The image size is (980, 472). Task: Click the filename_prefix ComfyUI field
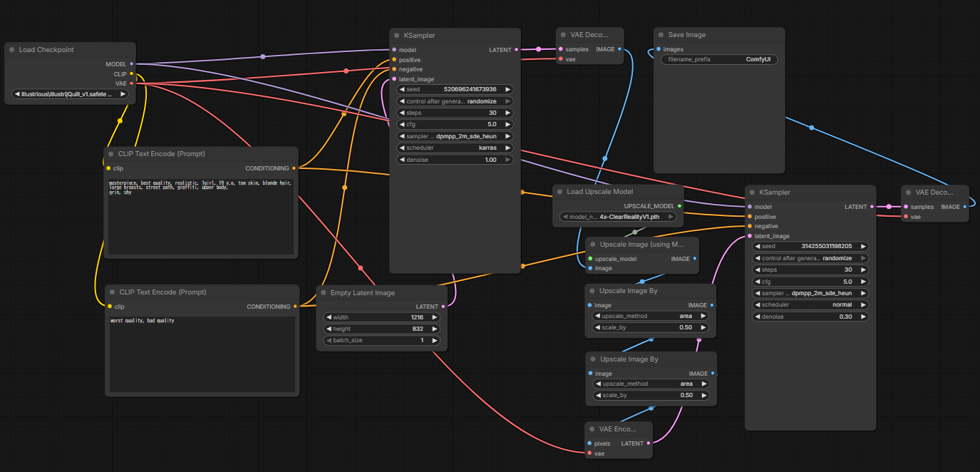tap(719, 60)
